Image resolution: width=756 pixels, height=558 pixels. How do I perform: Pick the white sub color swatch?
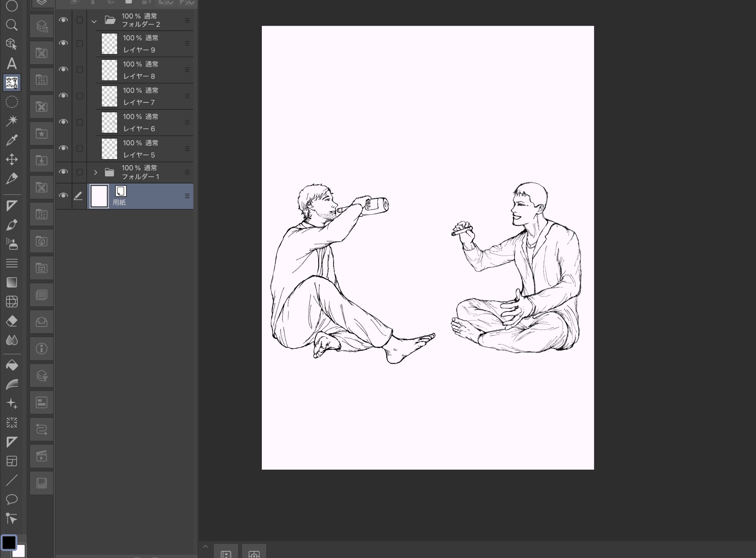point(20,551)
